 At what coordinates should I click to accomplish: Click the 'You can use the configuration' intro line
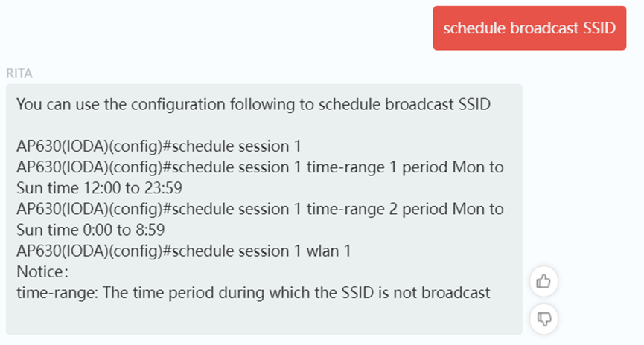click(253, 104)
